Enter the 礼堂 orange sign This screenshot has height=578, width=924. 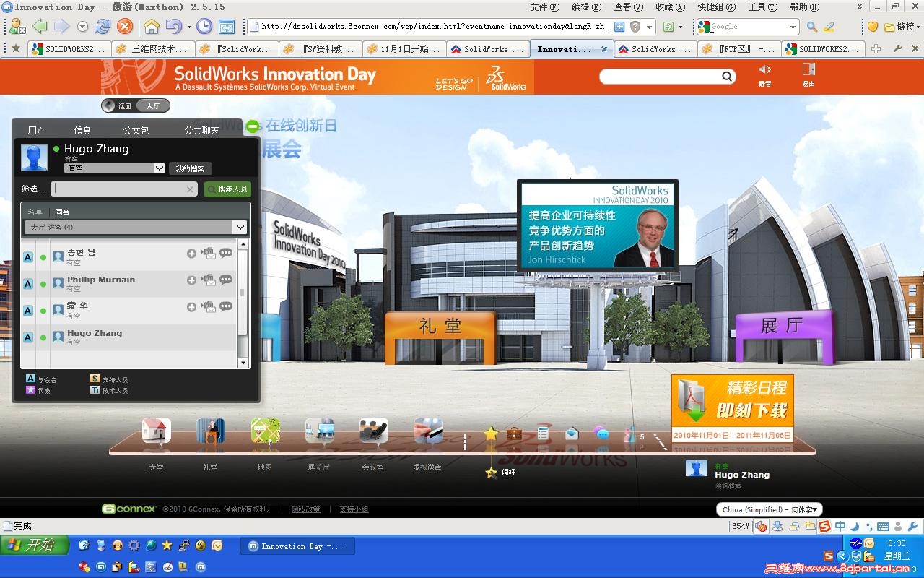pos(440,327)
